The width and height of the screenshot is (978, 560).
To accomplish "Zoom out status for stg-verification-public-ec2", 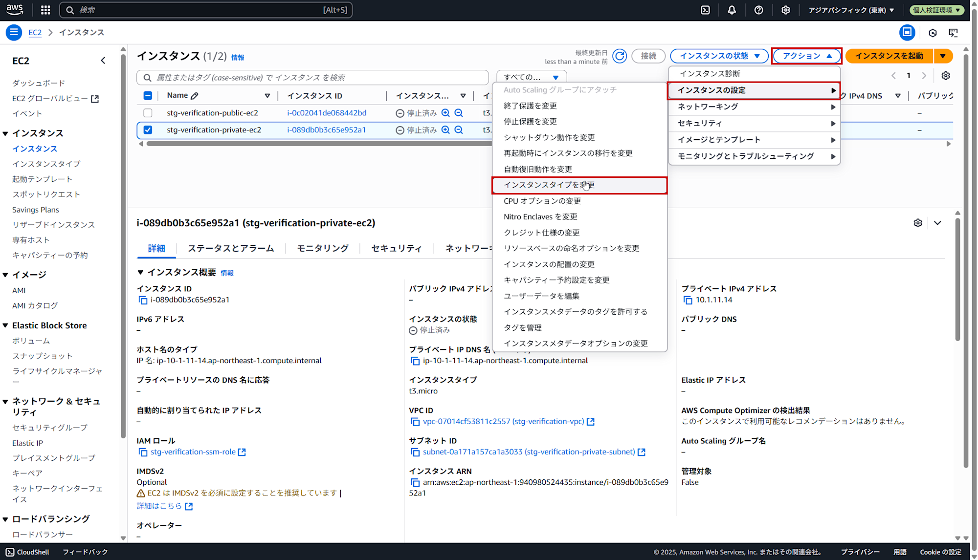I will point(459,113).
